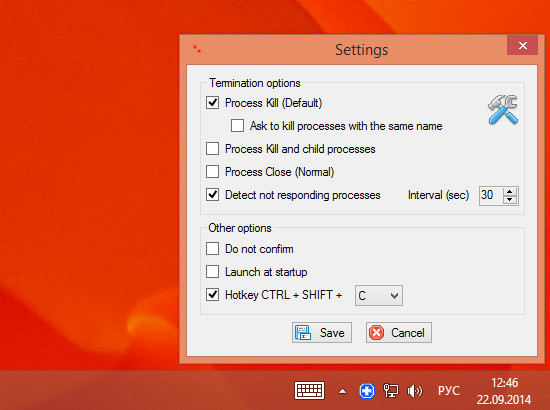The height and width of the screenshot is (410, 550).
Task: Enable Process Close (Normal) option
Action: click(x=213, y=172)
